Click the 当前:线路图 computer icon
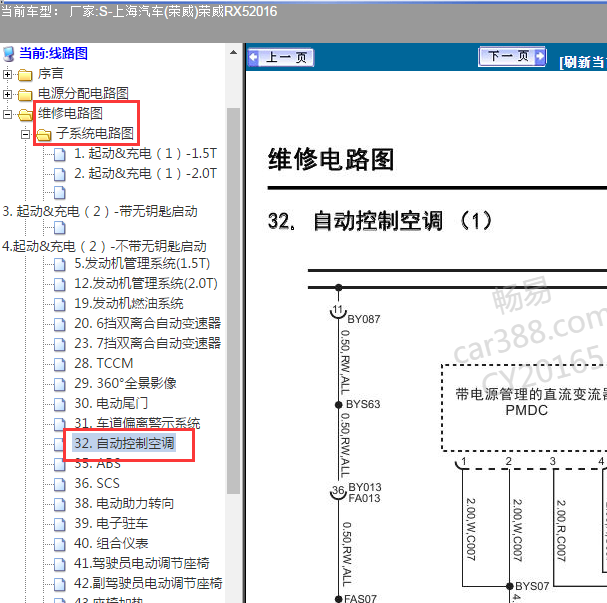607x603 pixels. tap(9, 54)
